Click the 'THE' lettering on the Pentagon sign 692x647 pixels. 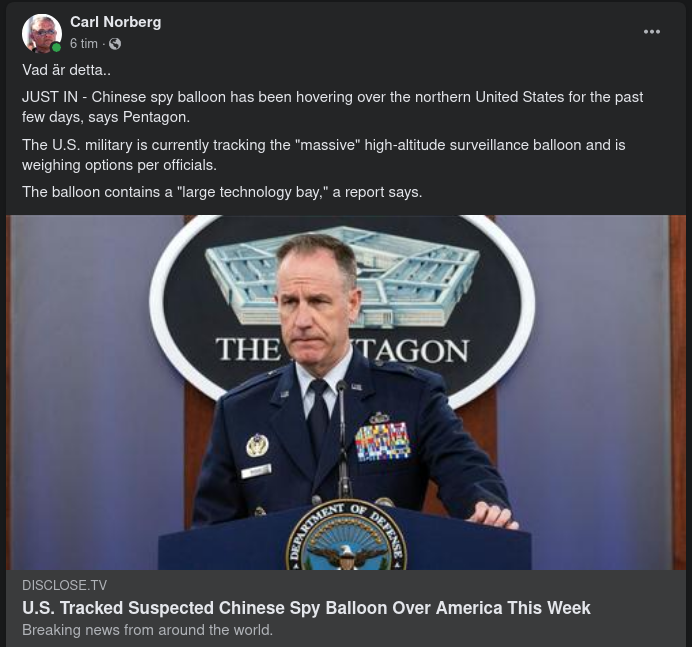pyautogui.click(x=248, y=350)
